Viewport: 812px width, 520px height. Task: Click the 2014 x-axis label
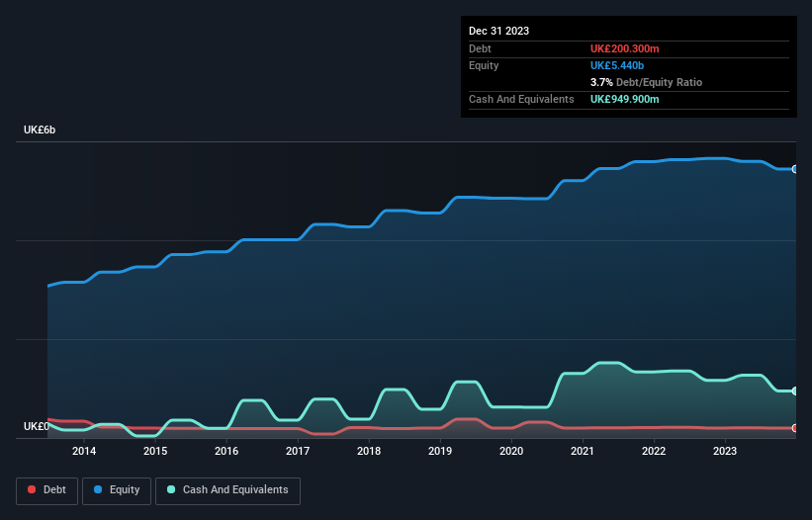(84, 451)
